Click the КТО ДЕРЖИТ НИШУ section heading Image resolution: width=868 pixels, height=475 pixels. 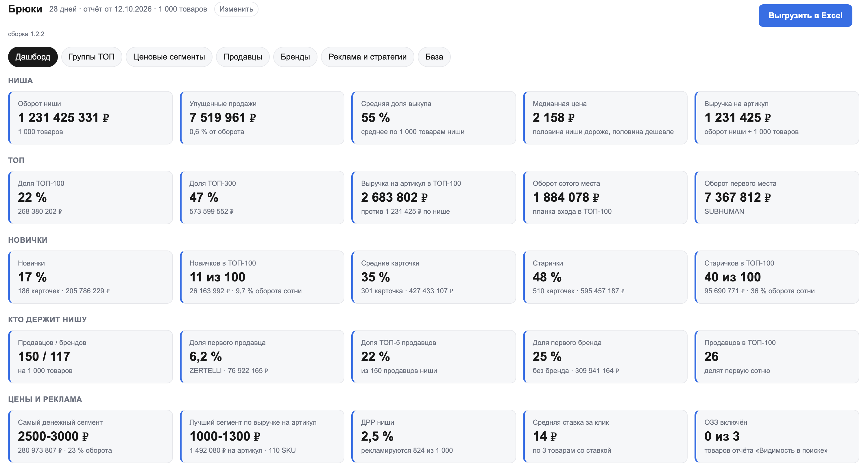tap(47, 320)
